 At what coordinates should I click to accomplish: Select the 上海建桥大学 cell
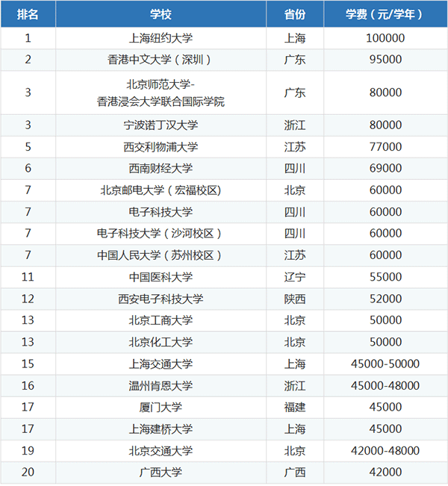[161, 429]
